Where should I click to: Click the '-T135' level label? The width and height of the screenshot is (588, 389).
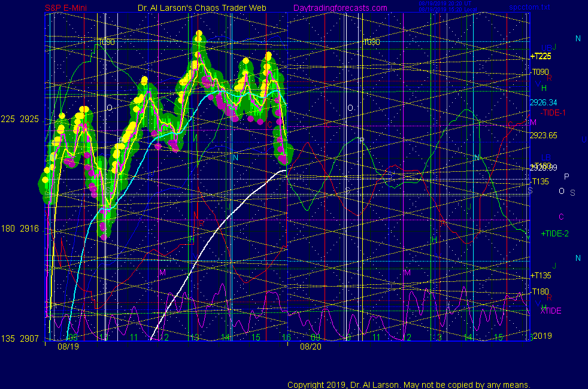click(x=540, y=182)
